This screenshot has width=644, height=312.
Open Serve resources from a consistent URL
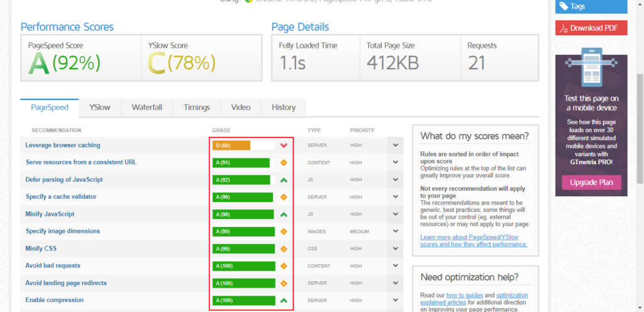[81, 162]
